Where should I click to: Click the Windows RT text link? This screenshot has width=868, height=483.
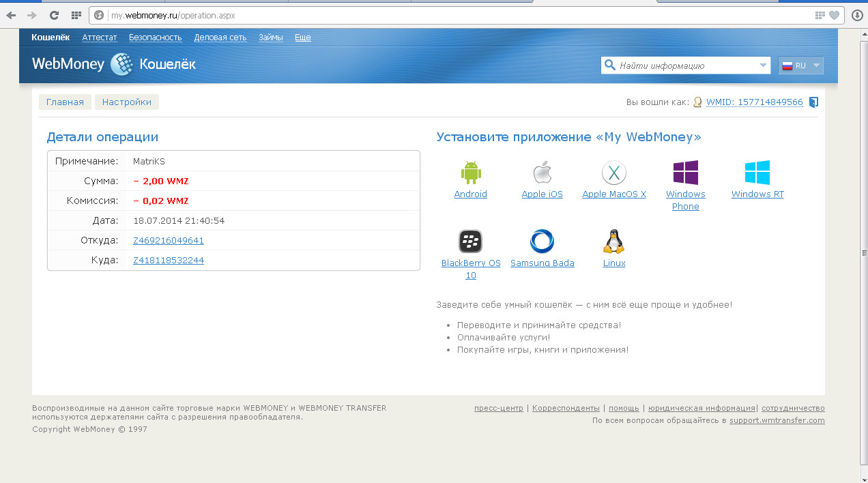tap(757, 194)
